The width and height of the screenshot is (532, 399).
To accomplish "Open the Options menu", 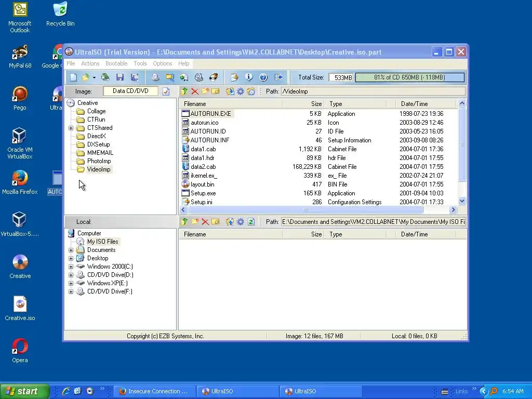I will 163,63.
